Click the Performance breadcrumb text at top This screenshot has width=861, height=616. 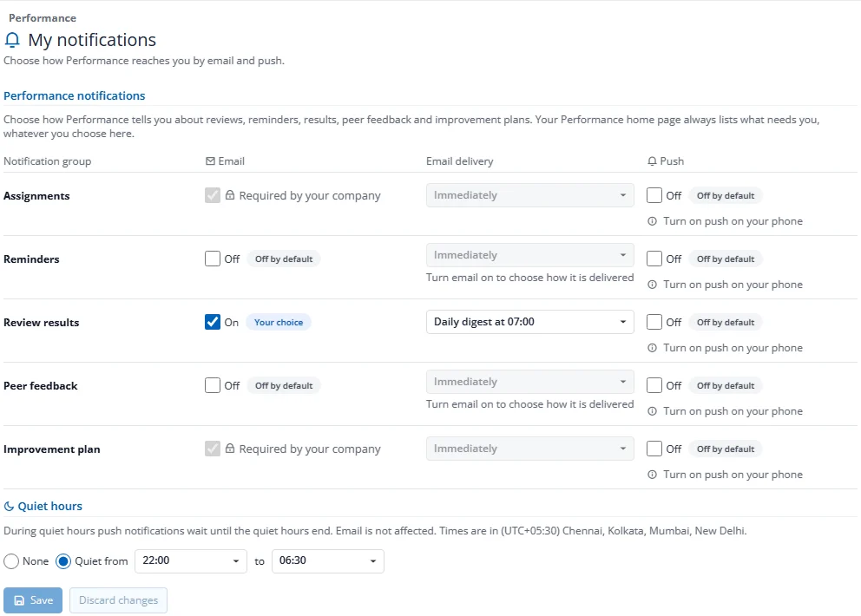click(x=43, y=18)
